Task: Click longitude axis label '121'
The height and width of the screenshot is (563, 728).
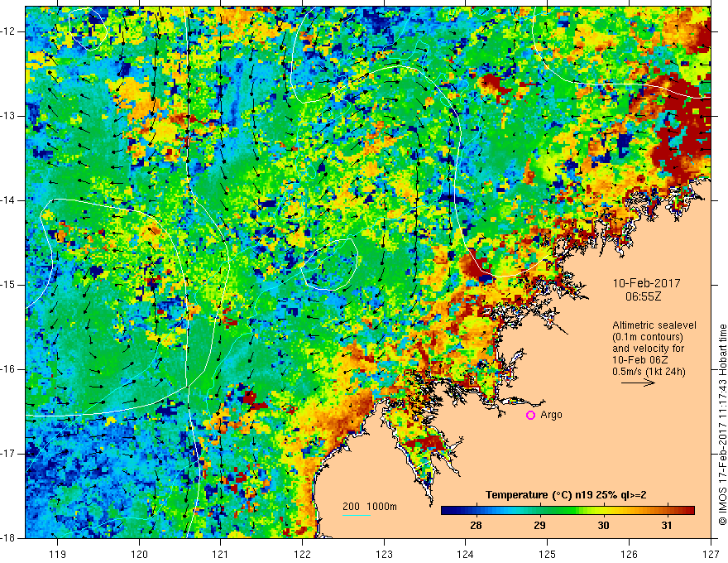Action: tap(221, 555)
